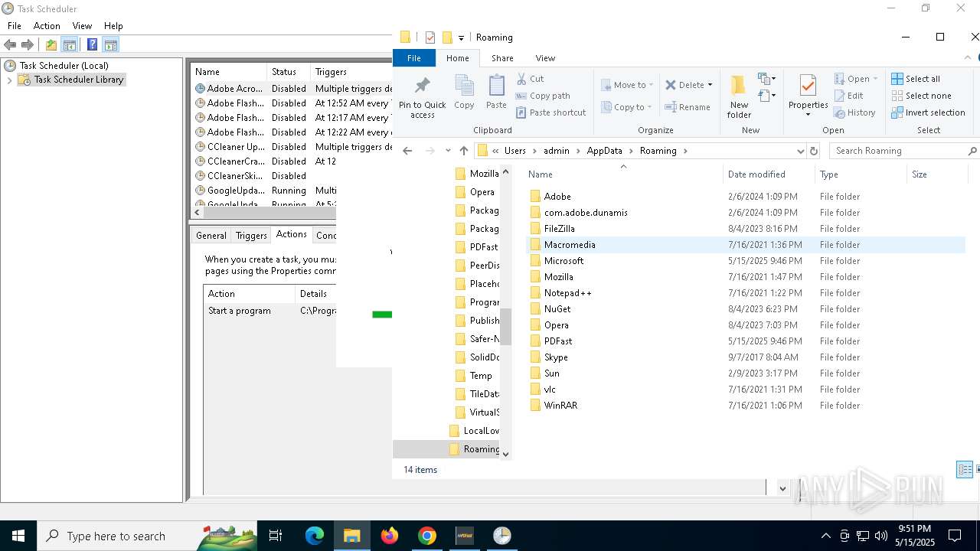This screenshot has width=980, height=551.
Task: Open Delete dropdown arrow in ribbon
Action: (x=710, y=85)
